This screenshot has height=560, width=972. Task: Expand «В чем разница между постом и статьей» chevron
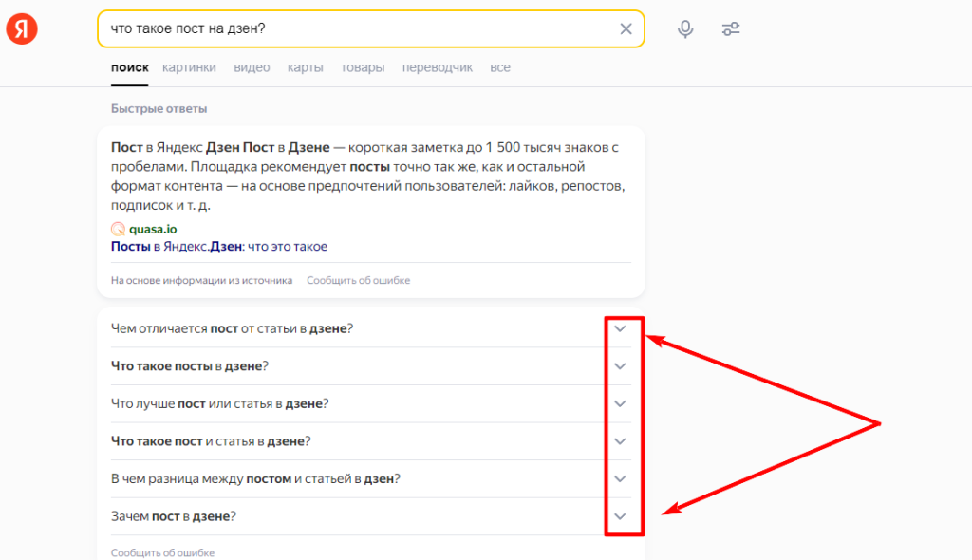(x=620, y=478)
